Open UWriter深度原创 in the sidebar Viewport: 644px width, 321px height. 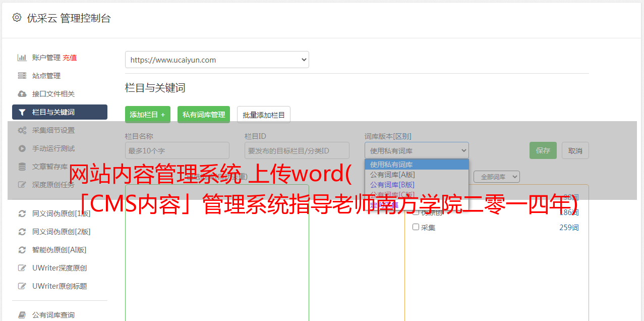coord(60,268)
